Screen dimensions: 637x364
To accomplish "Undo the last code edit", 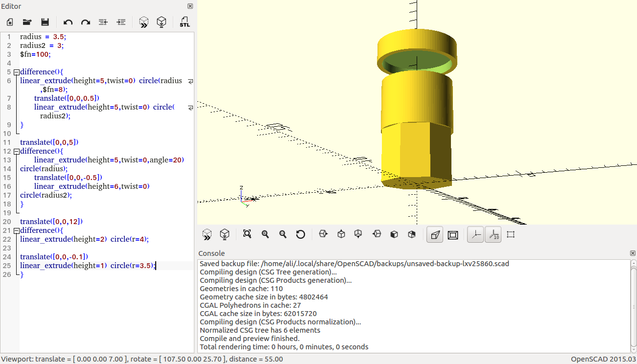I will 68,22.
